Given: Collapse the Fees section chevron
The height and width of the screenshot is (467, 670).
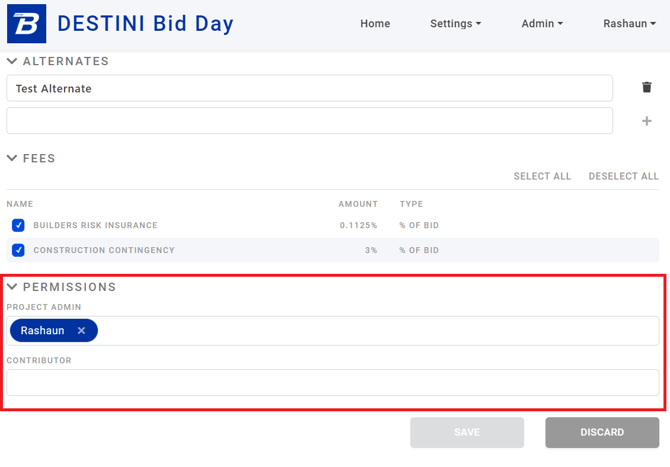Looking at the screenshot, I should click(x=12, y=158).
